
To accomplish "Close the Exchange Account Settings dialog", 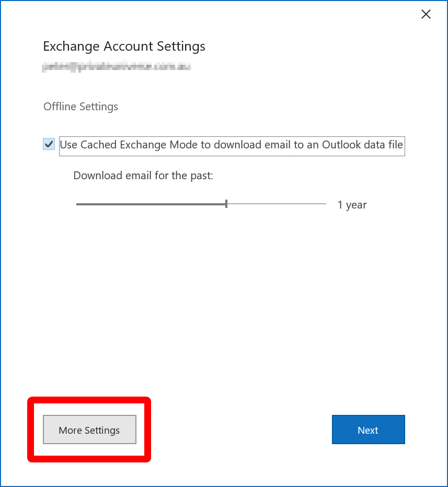I will point(426,15).
